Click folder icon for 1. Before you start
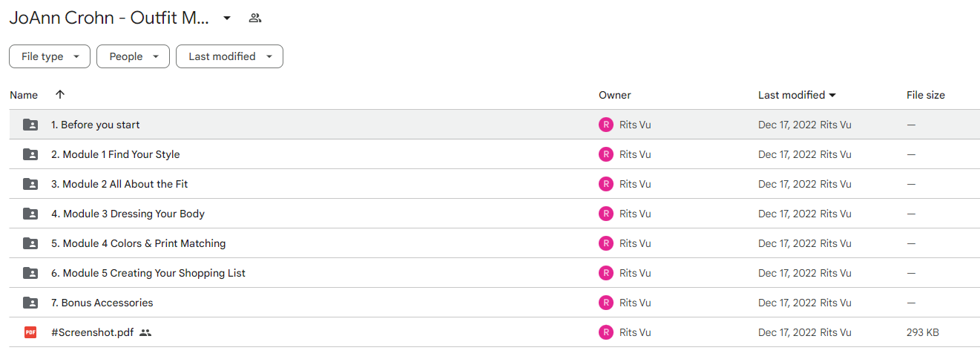The image size is (980, 359). click(x=30, y=125)
